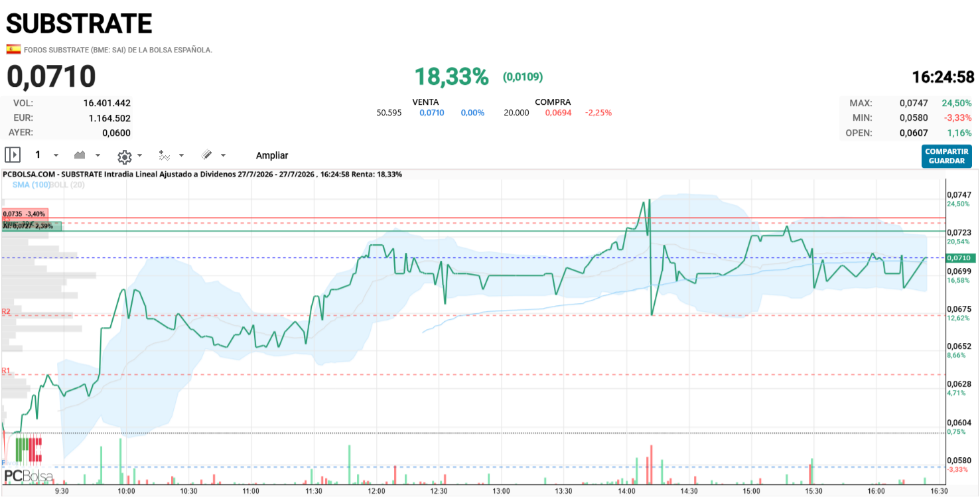Viewport: 980px width, 497px height.
Task: Toggle the side panel play icon
Action: [x=13, y=155]
